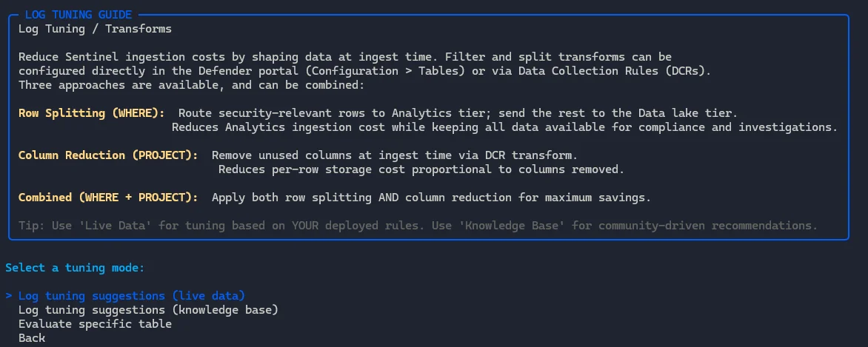Viewport: 868px width, 347px height.
Task: Click the Reduces per-row storage cost line
Action: click(x=421, y=169)
